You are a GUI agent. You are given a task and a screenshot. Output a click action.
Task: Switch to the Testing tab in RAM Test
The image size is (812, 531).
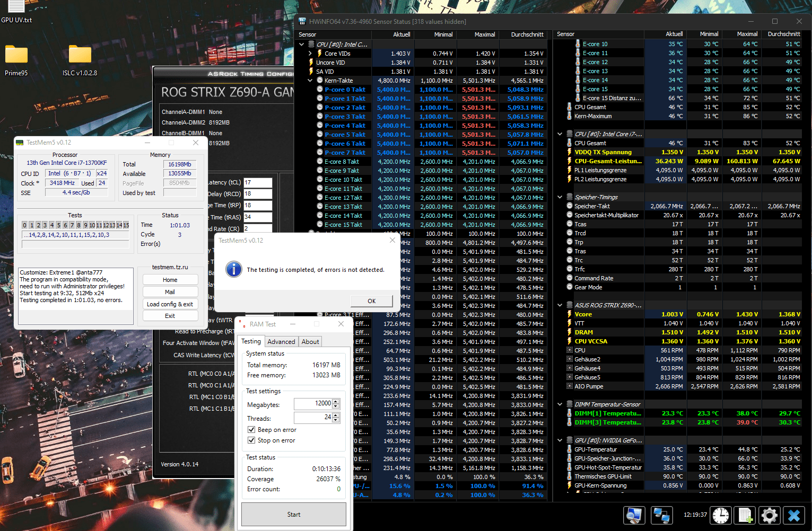point(251,341)
